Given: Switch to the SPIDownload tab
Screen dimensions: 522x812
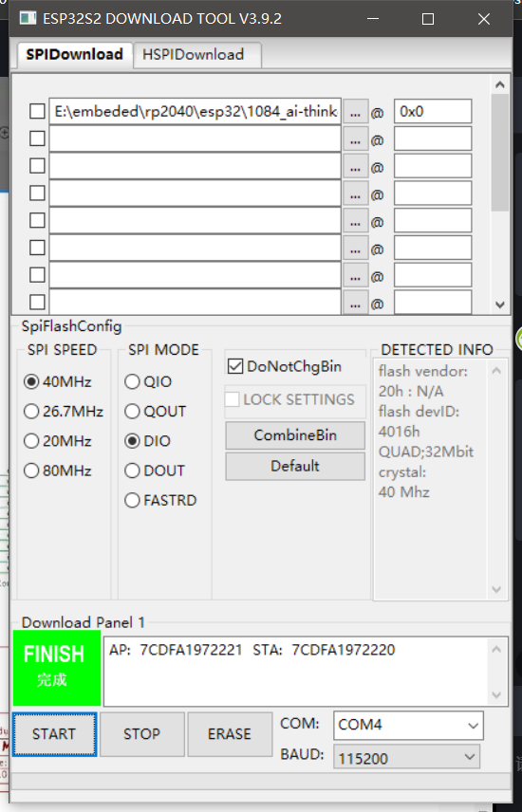Looking at the screenshot, I should tap(74, 54).
